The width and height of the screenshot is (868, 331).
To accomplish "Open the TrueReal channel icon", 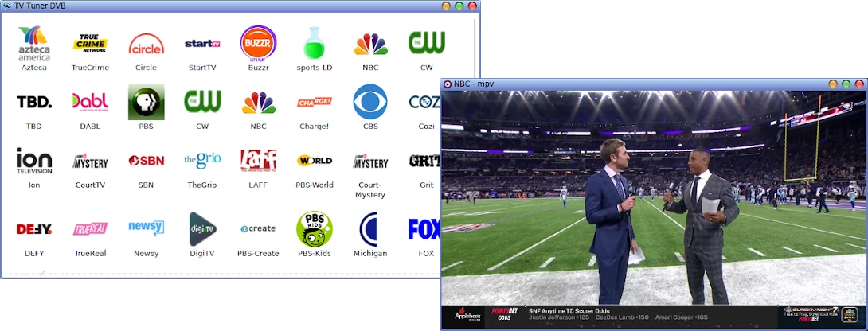I will pos(90,229).
